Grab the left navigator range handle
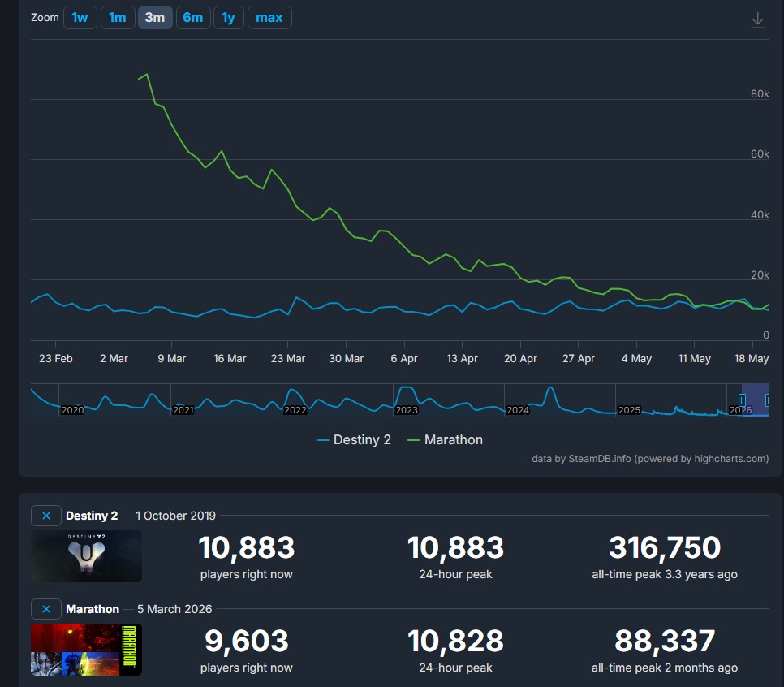The height and width of the screenshot is (687, 784). point(742,400)
